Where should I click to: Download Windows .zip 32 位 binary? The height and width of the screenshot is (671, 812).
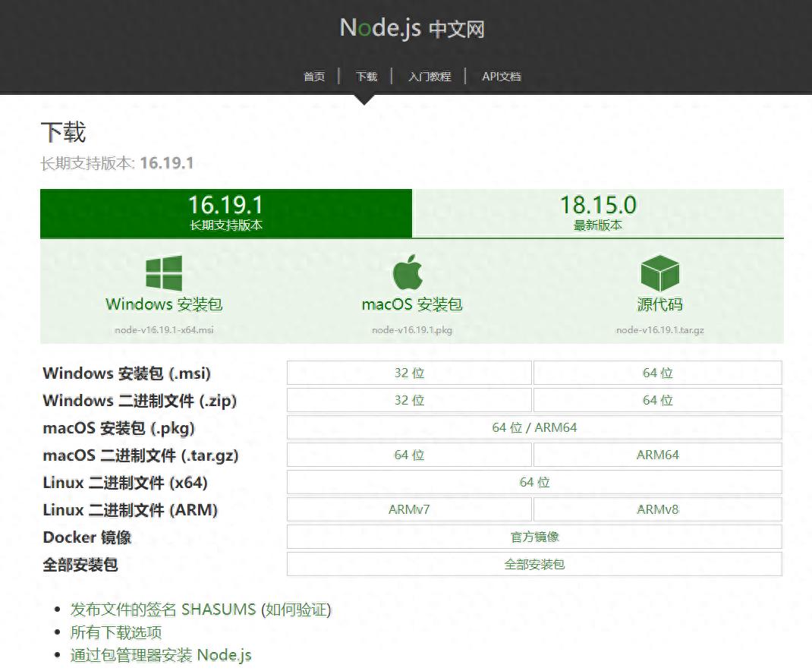click(x=409, y=400)
